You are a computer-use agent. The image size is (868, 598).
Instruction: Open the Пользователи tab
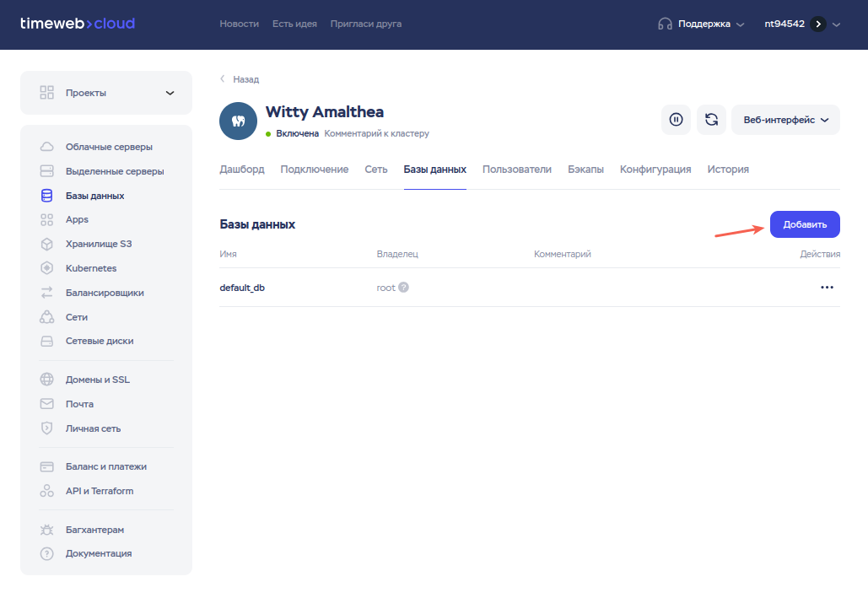pyautogui.click(x=517, y=170)
